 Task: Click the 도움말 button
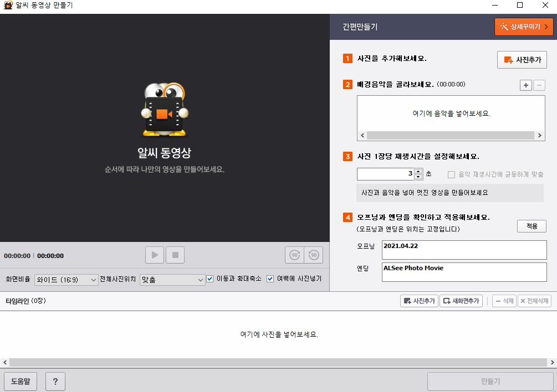pyautogui.click(x=21, y=381)
